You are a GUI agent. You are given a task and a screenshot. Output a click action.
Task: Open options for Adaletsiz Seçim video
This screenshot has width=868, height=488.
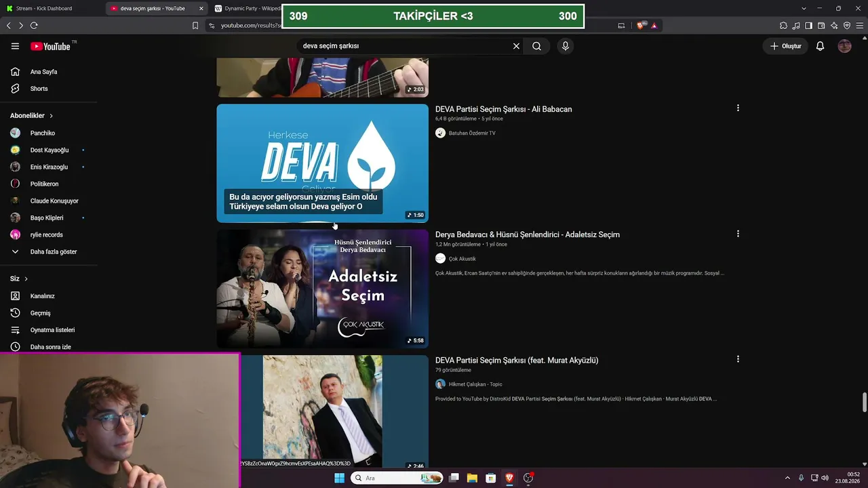(738, 234)
